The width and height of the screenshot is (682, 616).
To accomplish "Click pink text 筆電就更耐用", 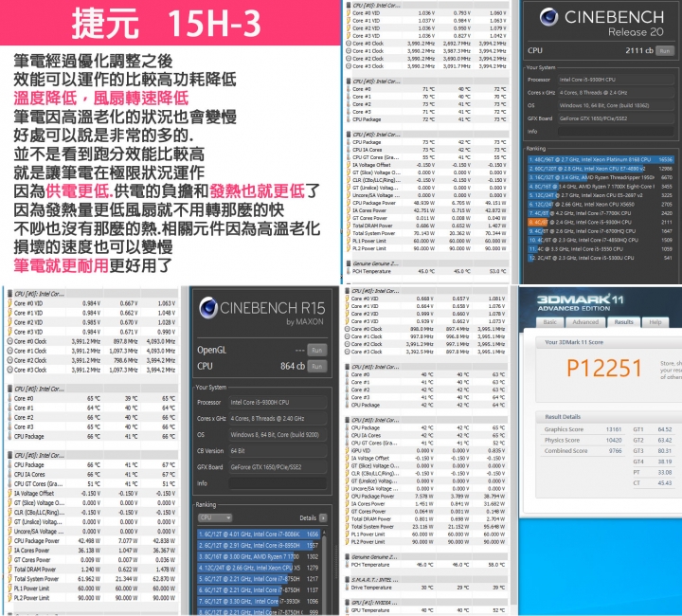I will point(61,265).
